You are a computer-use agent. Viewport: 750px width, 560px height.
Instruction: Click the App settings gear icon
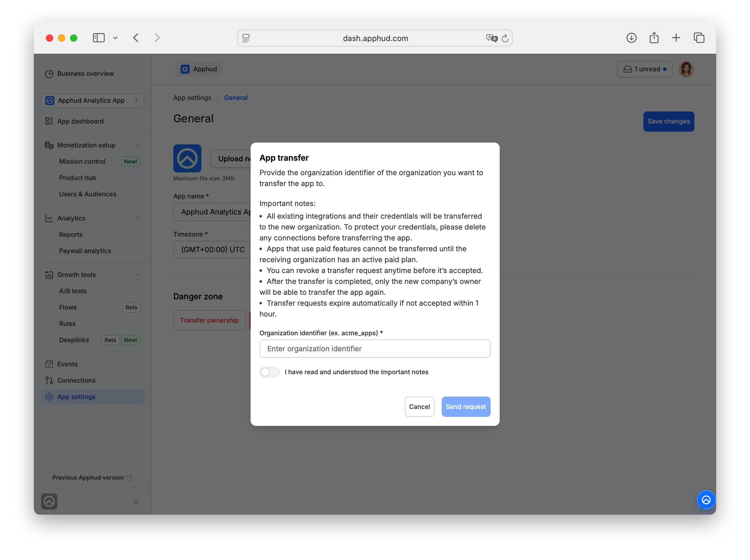coord(49,397)
